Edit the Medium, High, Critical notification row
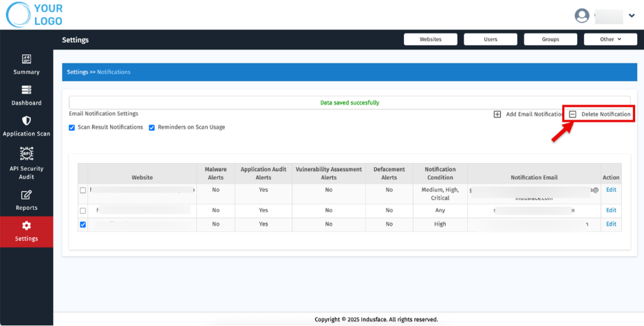 coord(611,190)
